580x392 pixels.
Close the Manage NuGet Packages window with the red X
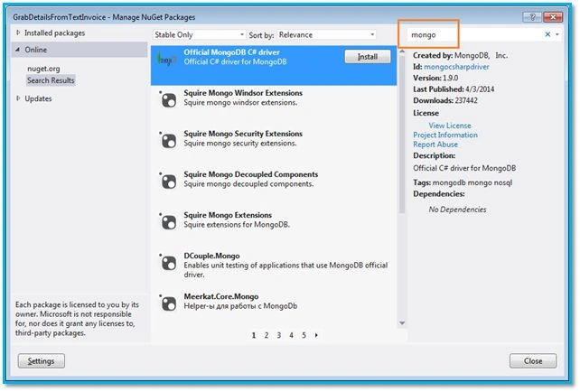coord(553,17)
